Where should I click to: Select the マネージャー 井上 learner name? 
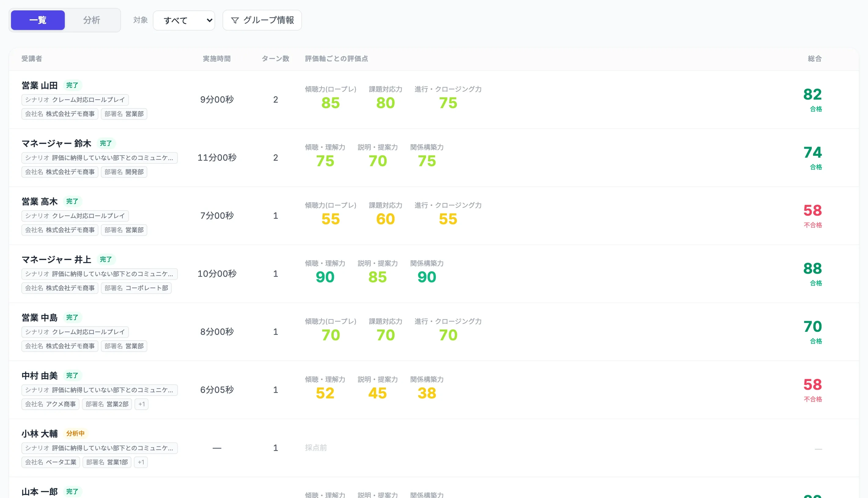[x=57, y=260]
